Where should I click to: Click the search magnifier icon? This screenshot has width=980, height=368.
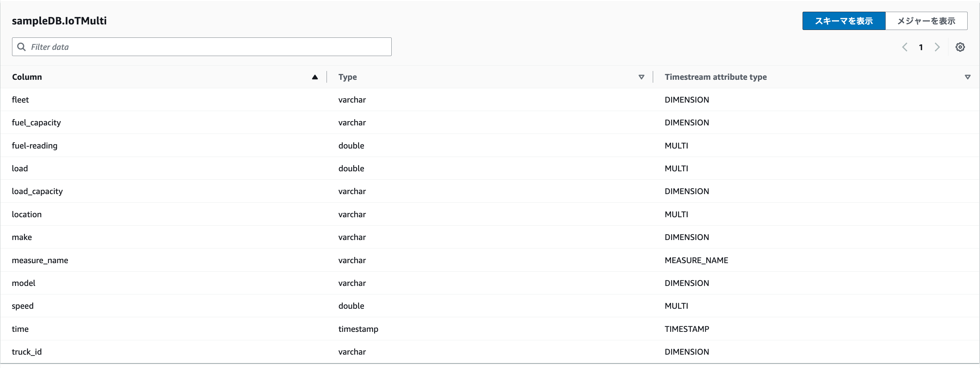(22, 47)
